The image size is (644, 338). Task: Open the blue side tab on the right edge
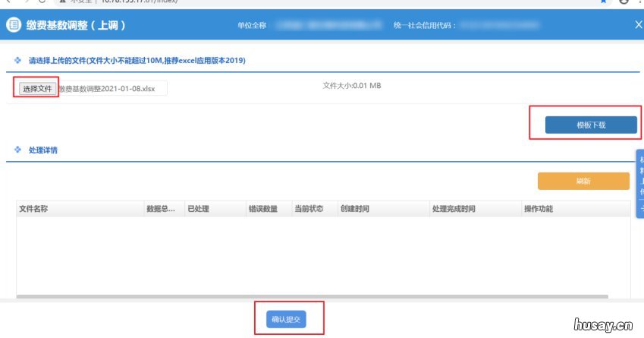(640, 184)
